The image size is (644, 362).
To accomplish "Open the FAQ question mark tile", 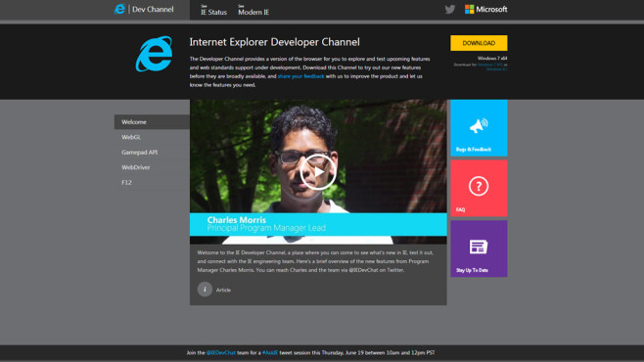I will click(x=479, y=188).
